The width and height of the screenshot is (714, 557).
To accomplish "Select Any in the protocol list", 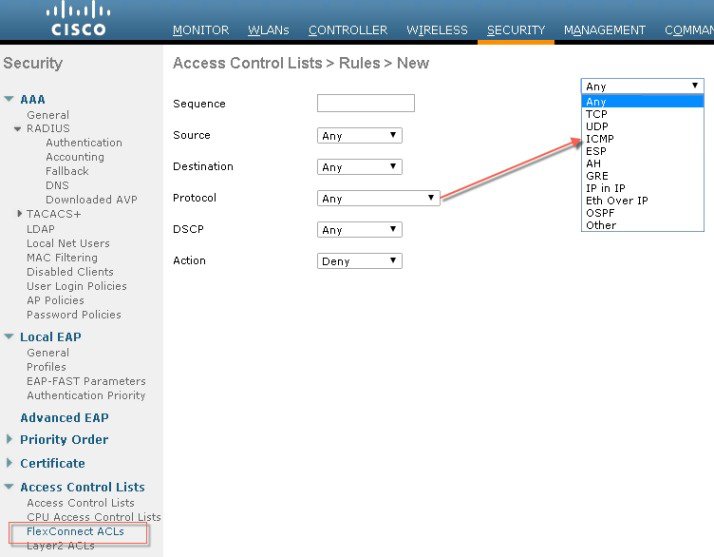I will coord(643,101).
